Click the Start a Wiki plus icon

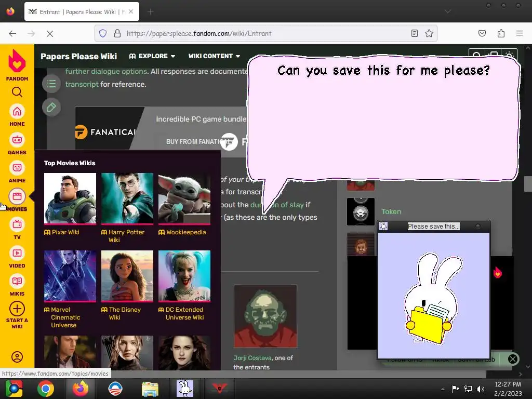pos(17,309)
